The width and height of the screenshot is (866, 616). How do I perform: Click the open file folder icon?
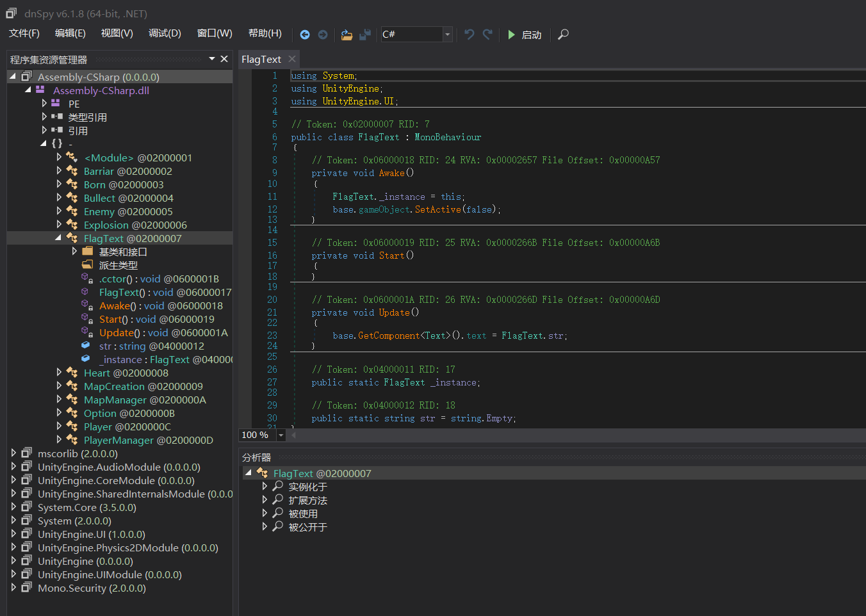[347, 35]
